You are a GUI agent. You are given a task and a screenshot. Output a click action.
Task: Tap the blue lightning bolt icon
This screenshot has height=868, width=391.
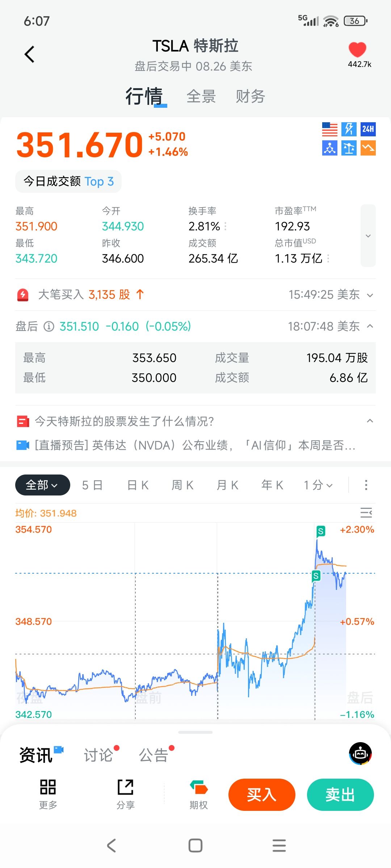pos(349,129)
